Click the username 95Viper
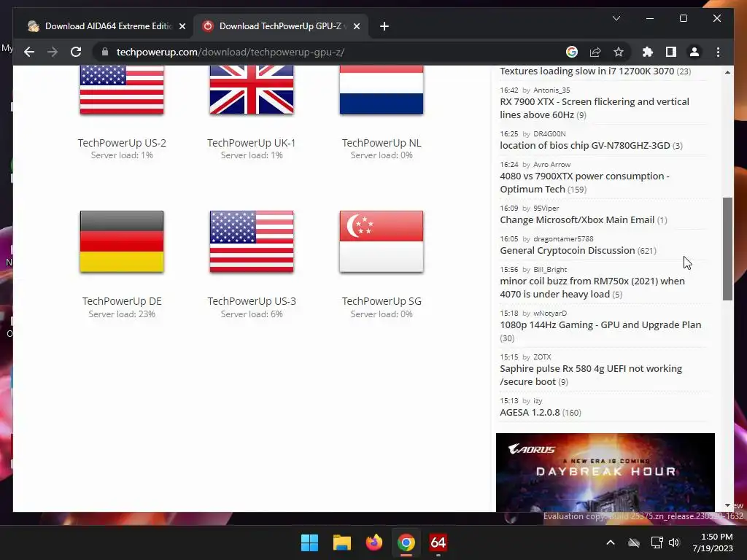Image resolution: width=747 pixels, height=560 pixels. 546,208
